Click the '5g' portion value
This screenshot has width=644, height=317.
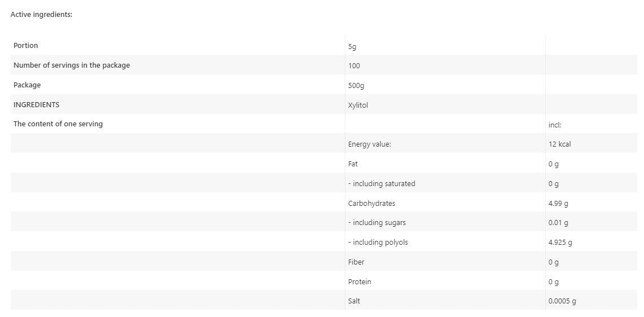point(352,47)
